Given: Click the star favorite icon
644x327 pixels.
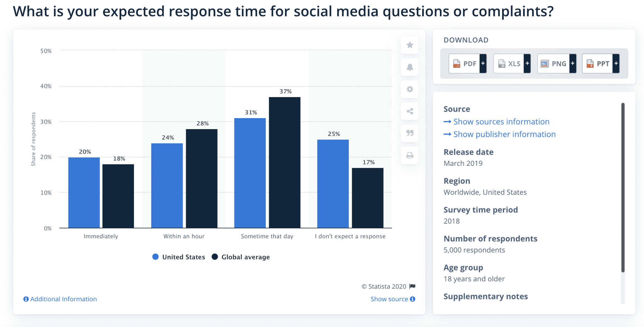Looking at the screenshot, I should pyautogui.click(x=409, y=45).
